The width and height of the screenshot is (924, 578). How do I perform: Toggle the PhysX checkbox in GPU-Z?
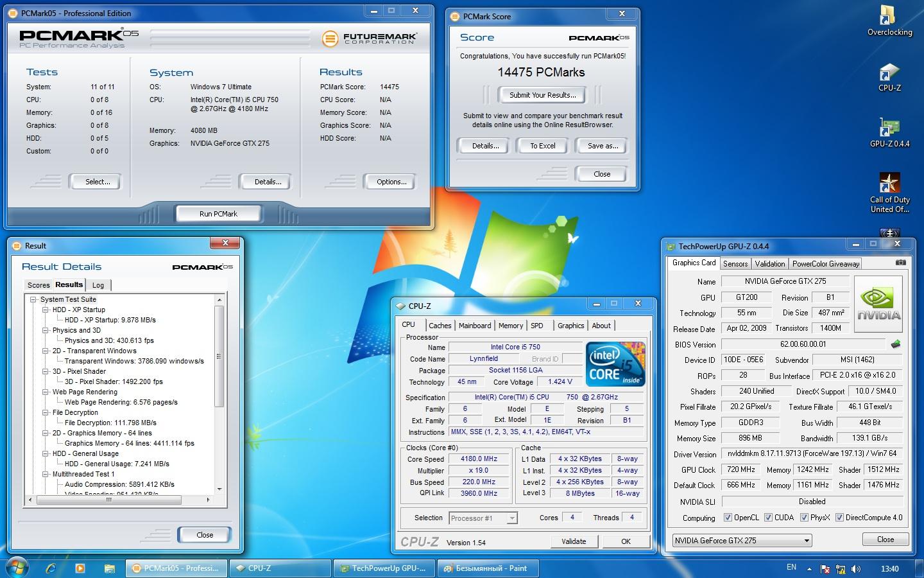coord(804,518)
